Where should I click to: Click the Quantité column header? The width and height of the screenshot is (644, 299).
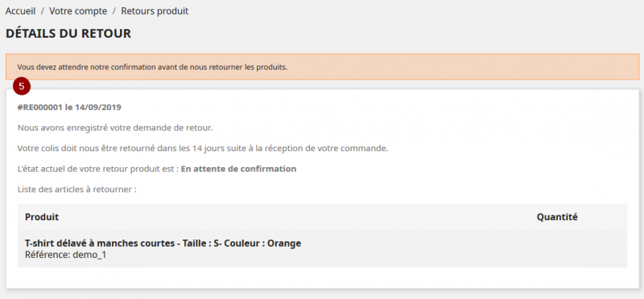(x=557, y=217)
